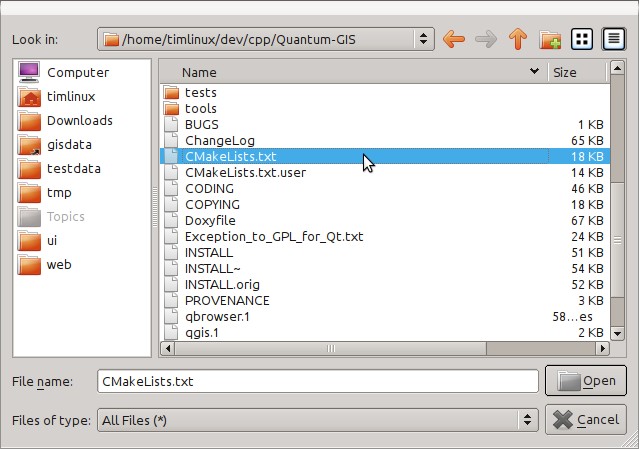
Task: Click the orange Back arrow icon
Action: 453,39
